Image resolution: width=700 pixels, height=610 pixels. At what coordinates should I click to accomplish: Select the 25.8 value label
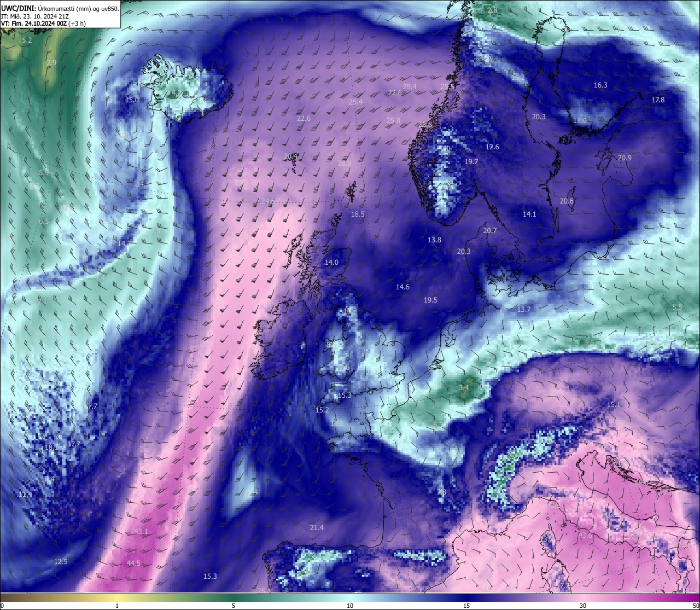click(393, 121)
